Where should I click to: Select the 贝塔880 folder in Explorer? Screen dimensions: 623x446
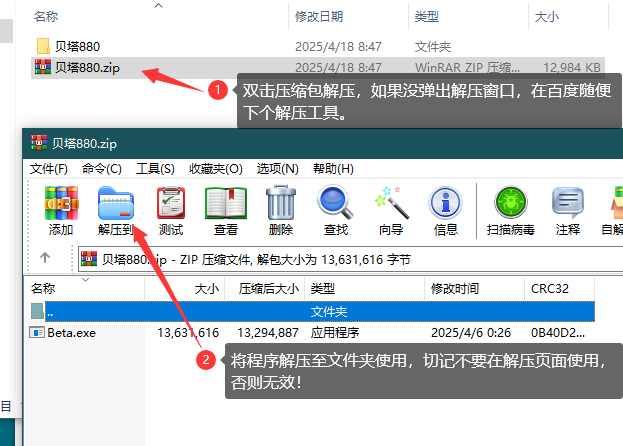(76, 46)
